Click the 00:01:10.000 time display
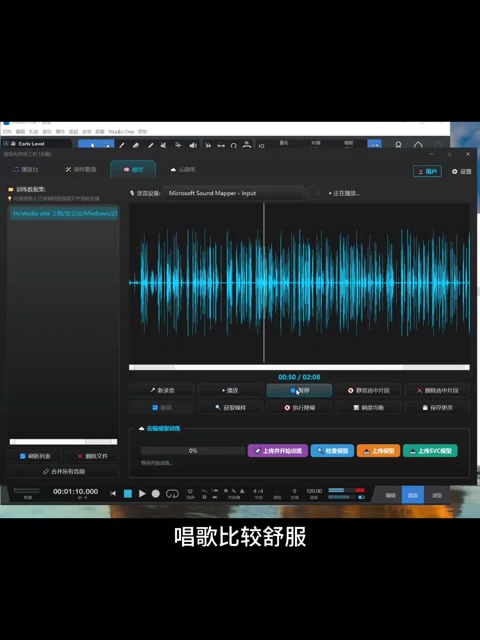The height and width of the screenshot is (640, 480). point(76,491)
